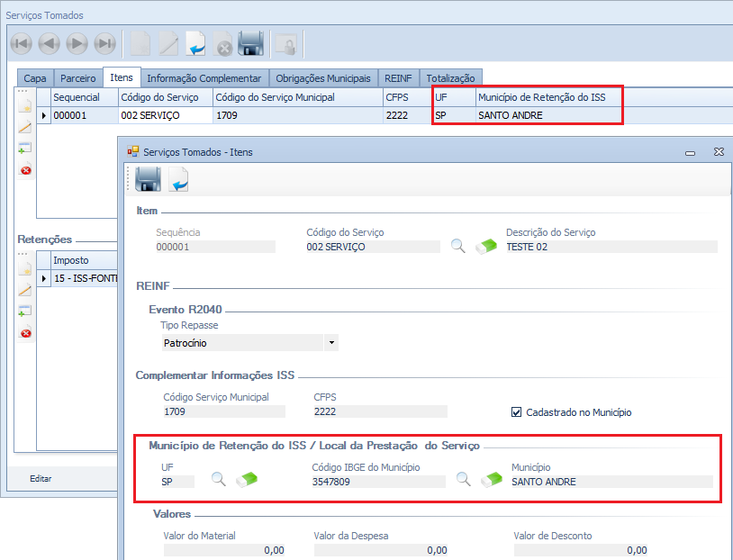Click Sequência field 000001 in dialog
Viewport: 733px width, 560px height.
click(215, 247)
